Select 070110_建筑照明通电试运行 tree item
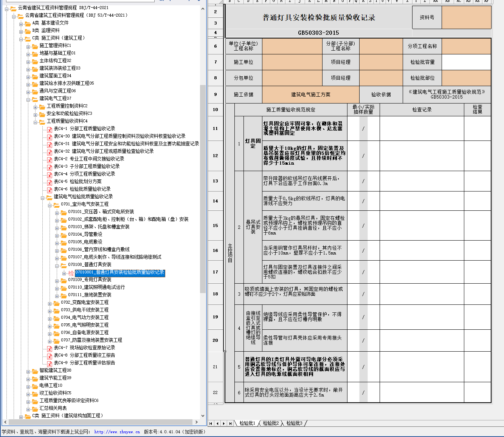This screenshot has height=437, width=504. (96, 287)
